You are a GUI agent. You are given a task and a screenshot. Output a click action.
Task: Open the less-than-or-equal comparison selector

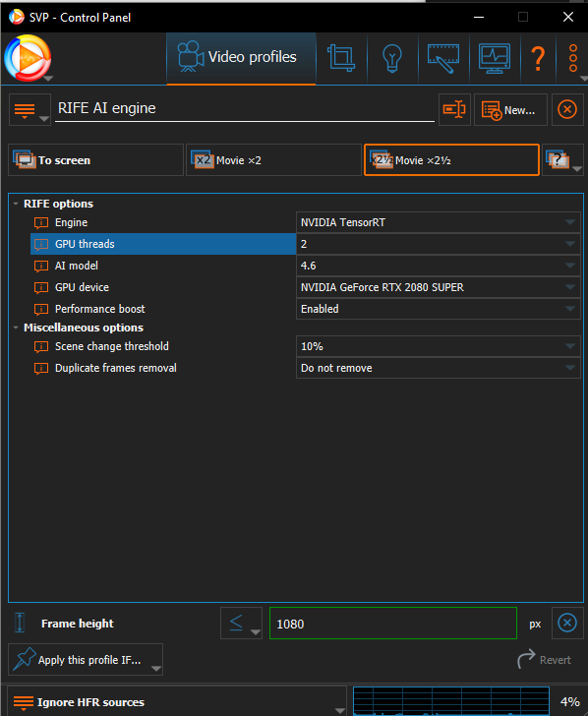point(241,623)
